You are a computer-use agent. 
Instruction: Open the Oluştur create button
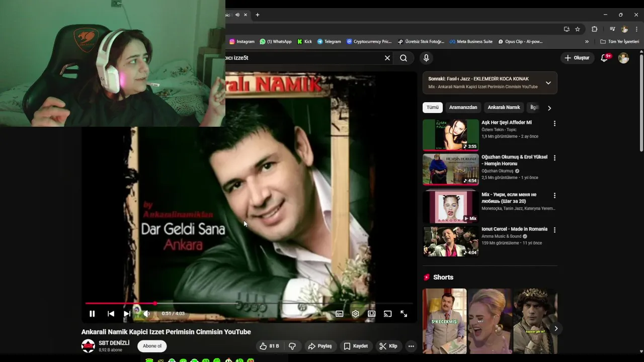[577, 58]
